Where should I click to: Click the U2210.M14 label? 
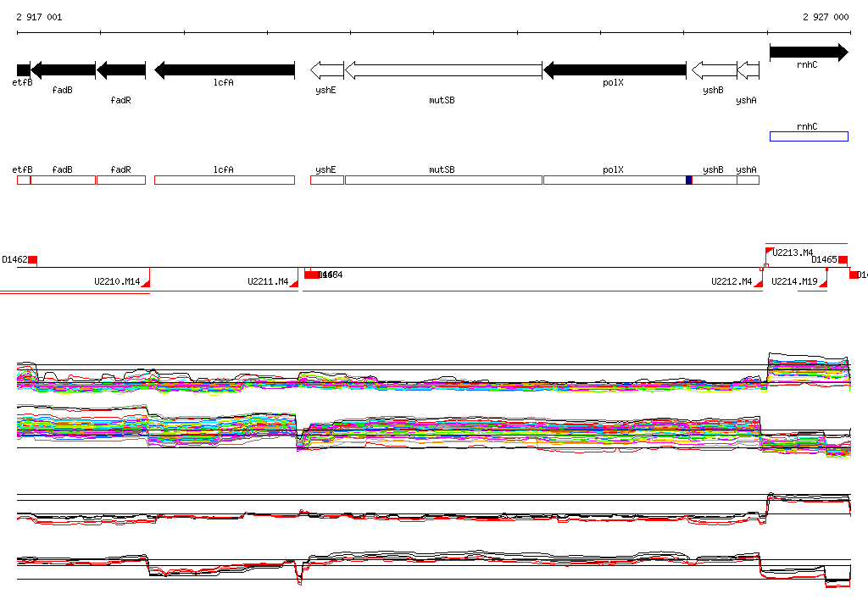point(117,281)
